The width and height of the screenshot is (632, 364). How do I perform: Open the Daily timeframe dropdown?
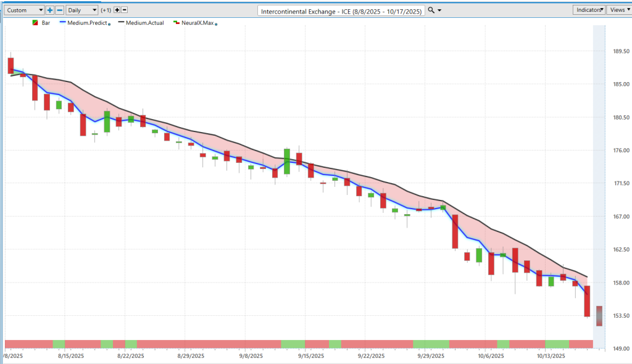click(82, 10)
